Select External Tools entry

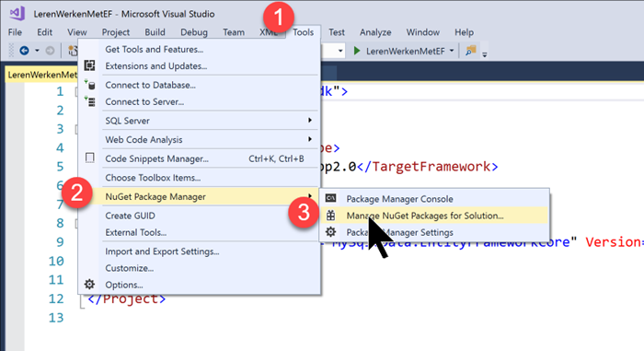coord(200,232)
